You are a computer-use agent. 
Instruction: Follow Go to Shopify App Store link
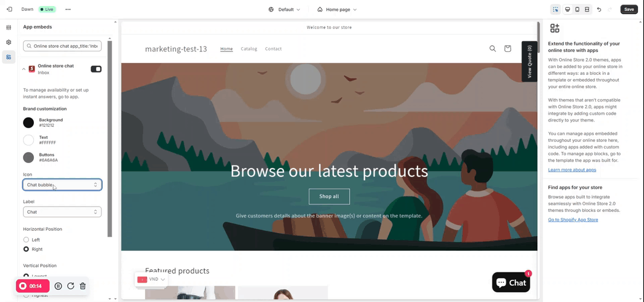click(573, 220)
